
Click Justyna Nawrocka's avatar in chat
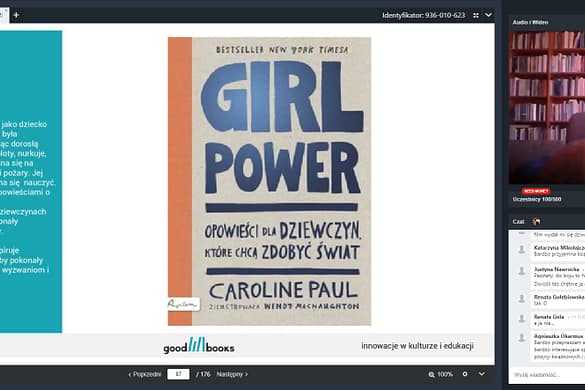(522, 271)
